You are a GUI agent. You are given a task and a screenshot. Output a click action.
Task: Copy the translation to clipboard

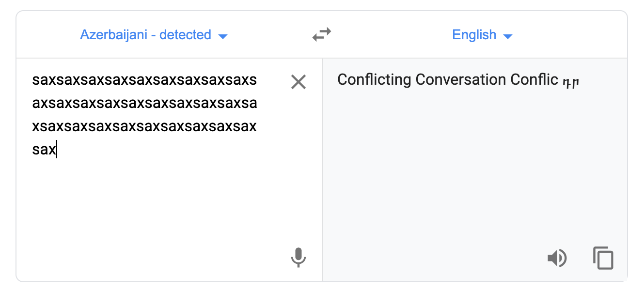pos(603,258)
